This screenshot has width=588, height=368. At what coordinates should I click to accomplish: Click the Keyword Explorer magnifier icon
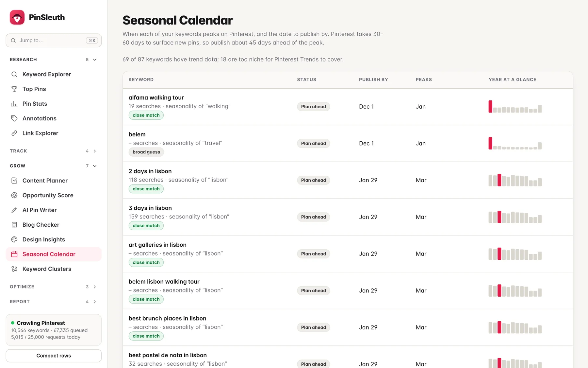point(14,74)
